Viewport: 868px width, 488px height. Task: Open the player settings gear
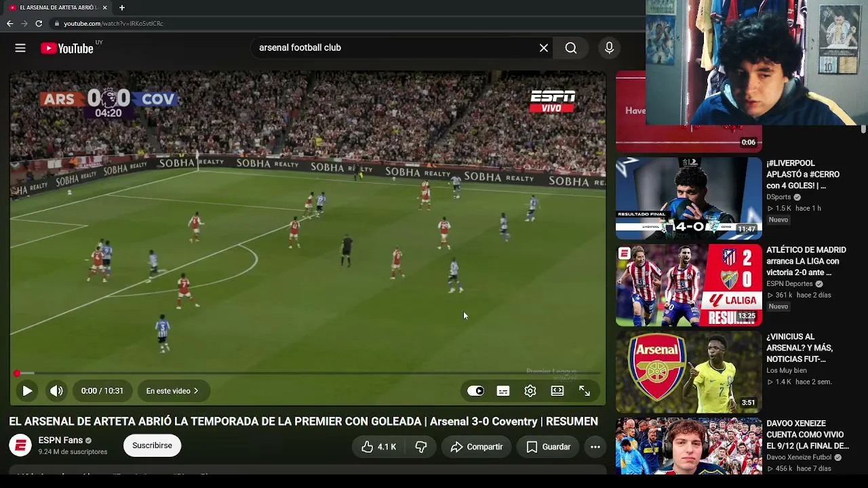click(530, 391)
